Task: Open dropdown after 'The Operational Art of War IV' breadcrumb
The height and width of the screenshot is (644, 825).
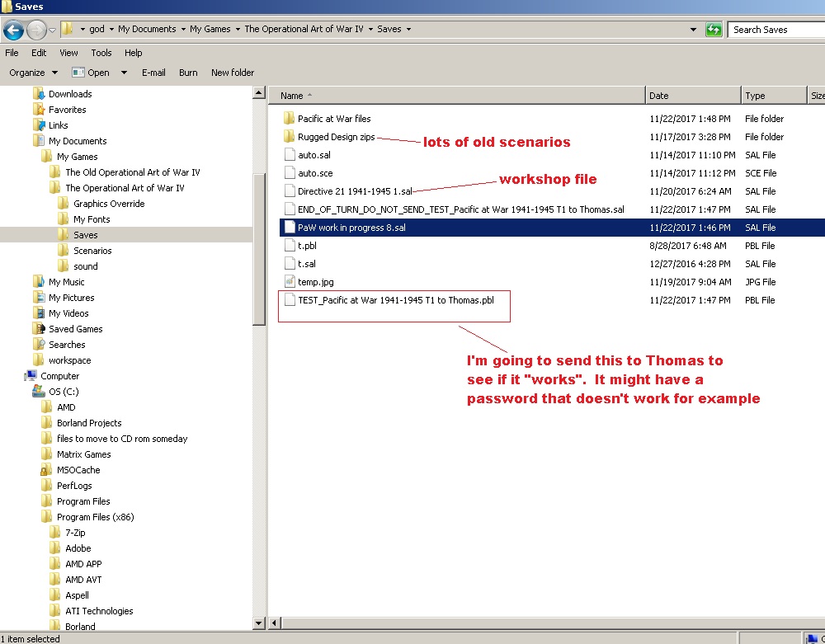Action: 370,29
